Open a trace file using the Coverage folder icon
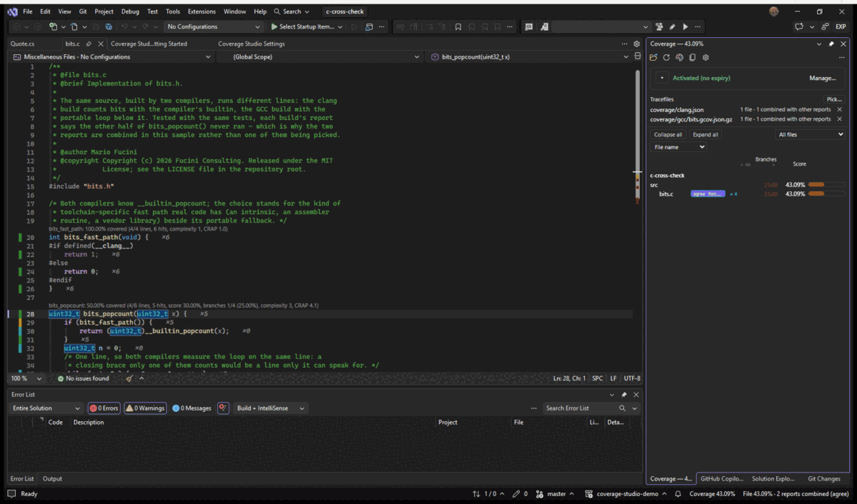 653,57
